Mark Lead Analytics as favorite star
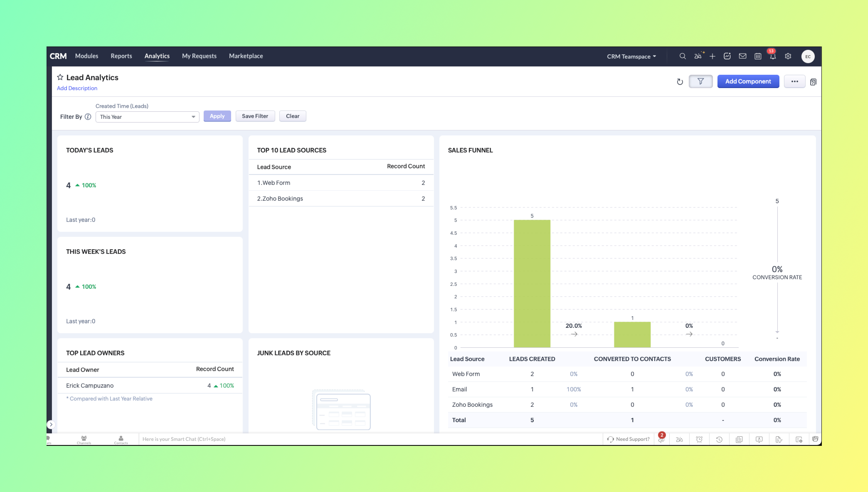 tap(60, 77)
